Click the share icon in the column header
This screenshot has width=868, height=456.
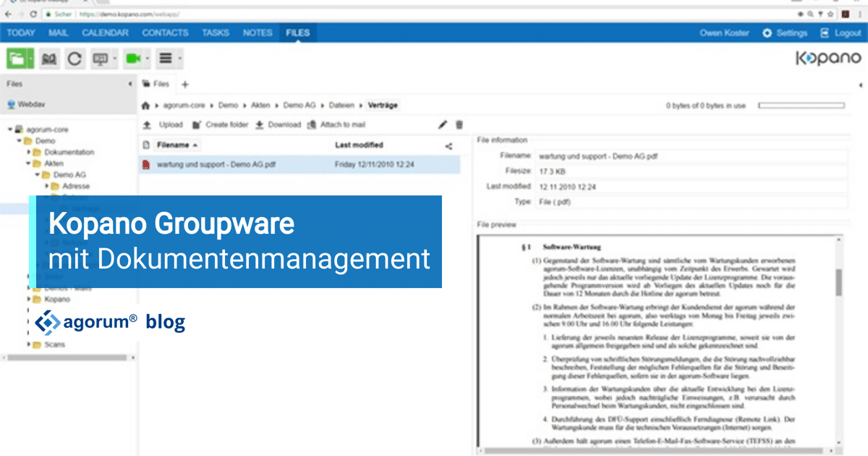(448, 145)
